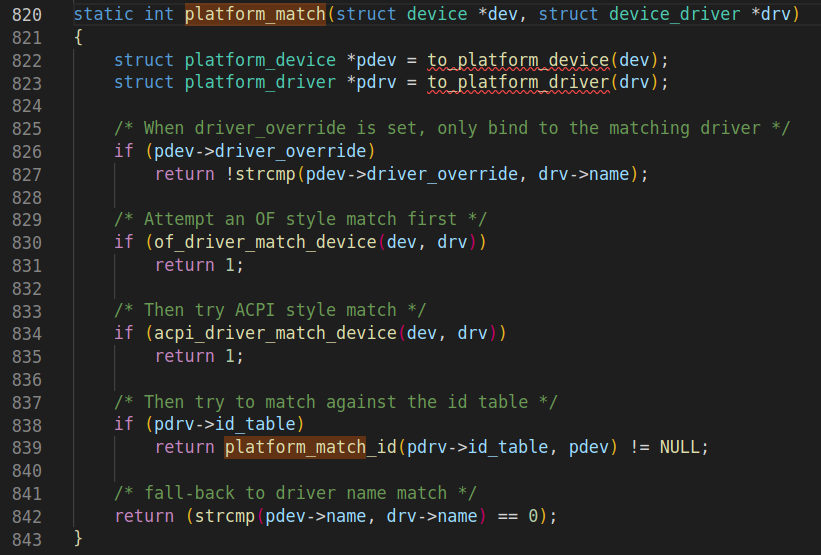Place cursor on opening brace at line 821
Screen dimensions: 821x555
coord(79,37)
